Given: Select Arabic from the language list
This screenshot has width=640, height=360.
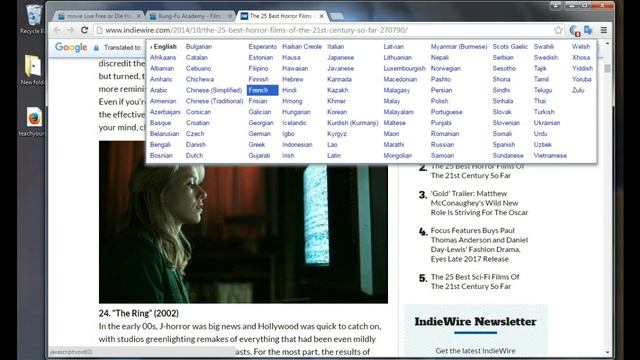Looking at the screenshot, I should pyautogui.click(x=158, y=90).
